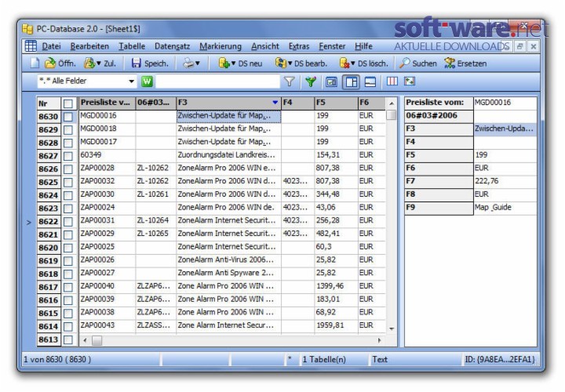Switch to form view layout icon

tap(331, 82)
